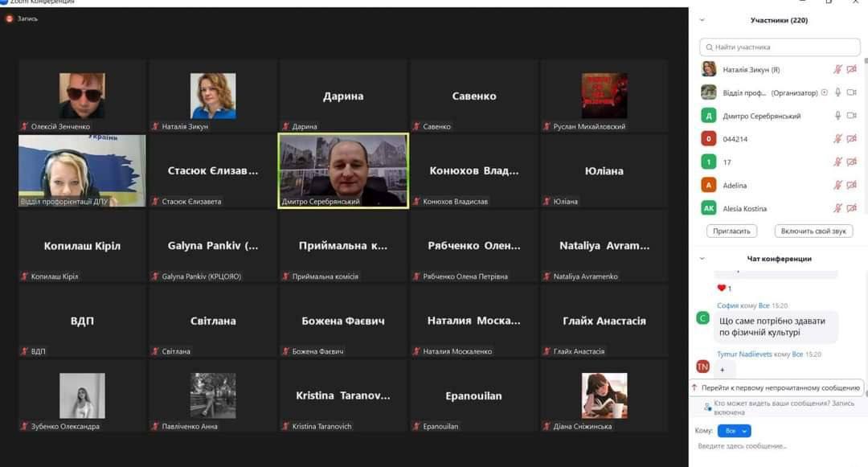Click orange A avatar of Adelina
The height and width of the screenshot is (467, 868).
[x=709, y=186]
